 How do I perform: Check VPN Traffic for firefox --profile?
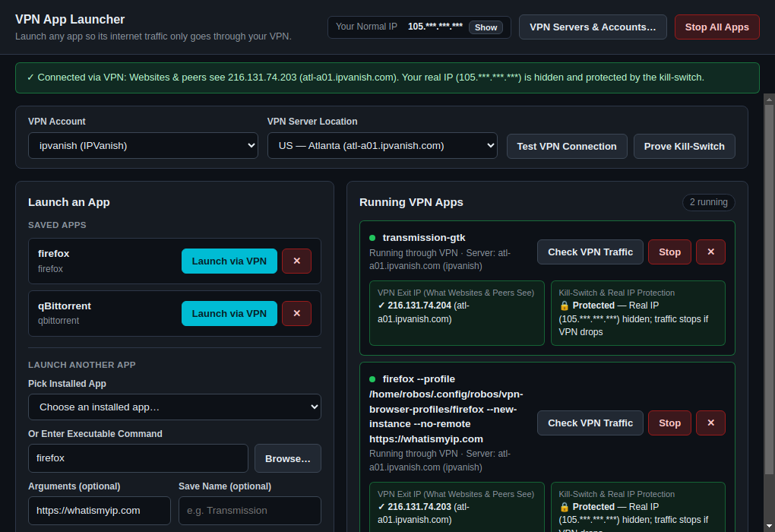(x=590, y=423)
